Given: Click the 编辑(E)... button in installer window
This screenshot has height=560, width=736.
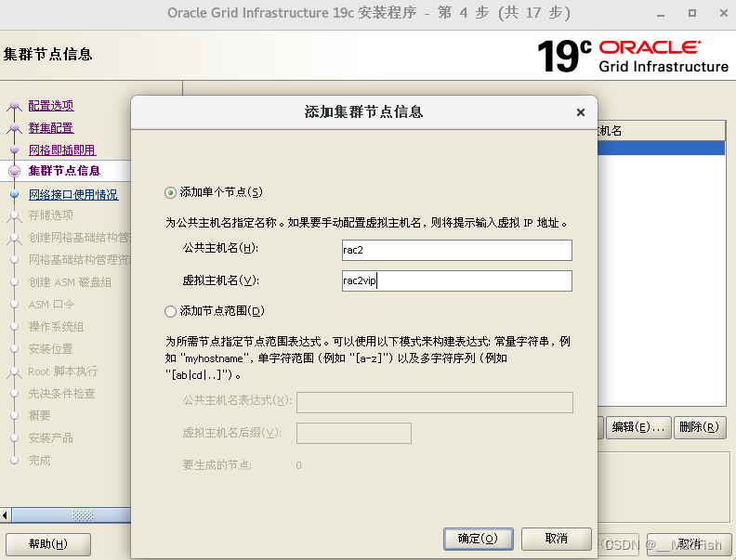Looking at the screenshot, I should [x=637, y=427].
